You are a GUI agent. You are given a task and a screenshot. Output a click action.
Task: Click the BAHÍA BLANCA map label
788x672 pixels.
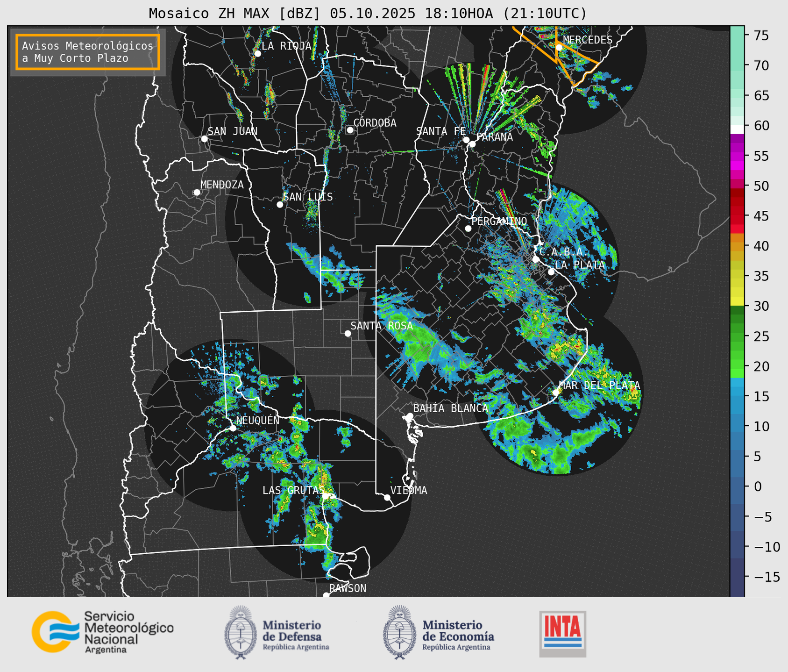(451, 408)
